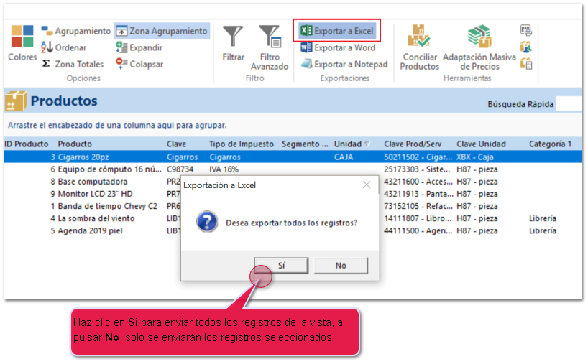The width and height of the screenshot is (588, 364).
Task: Sort by Clave column header
Action: 176,144
